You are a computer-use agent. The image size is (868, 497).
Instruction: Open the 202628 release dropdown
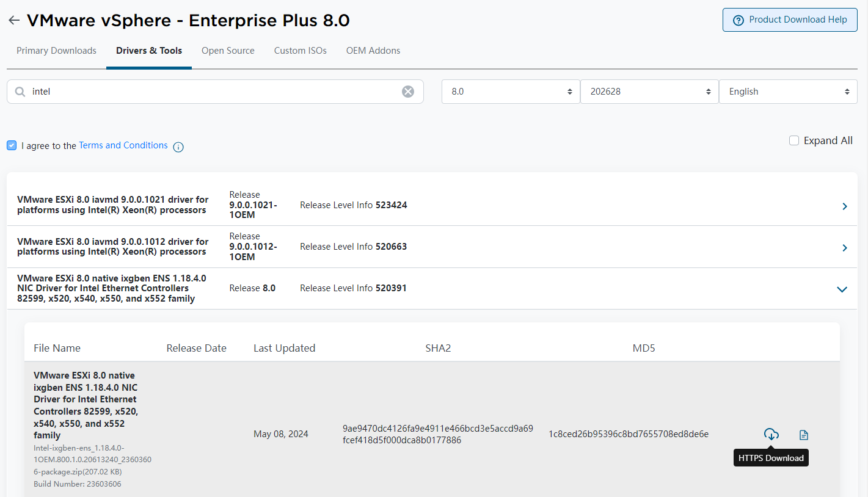[x=649, y=92]
